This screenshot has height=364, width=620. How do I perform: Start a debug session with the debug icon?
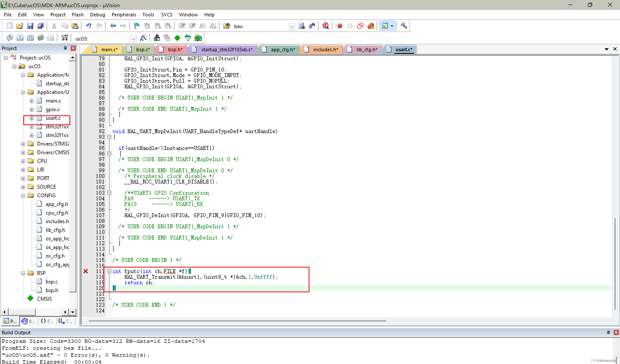325,26
